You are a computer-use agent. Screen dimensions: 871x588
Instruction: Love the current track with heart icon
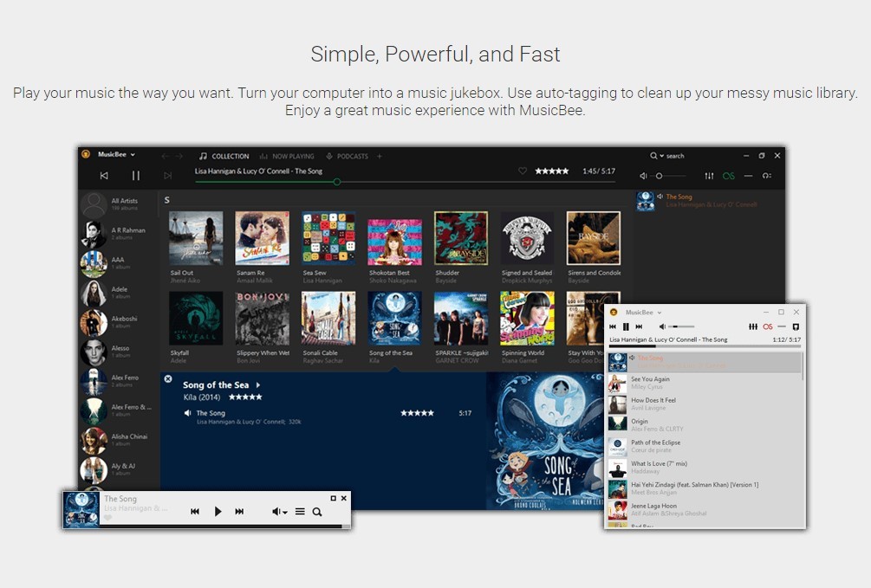[x=522, y=171]
